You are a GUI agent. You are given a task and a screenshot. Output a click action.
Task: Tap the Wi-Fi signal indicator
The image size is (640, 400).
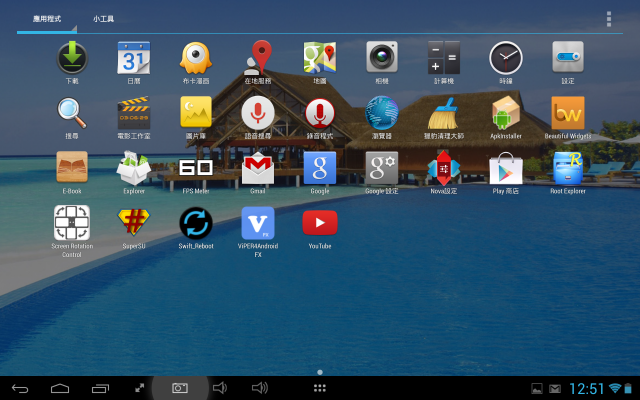pos(614,388)
